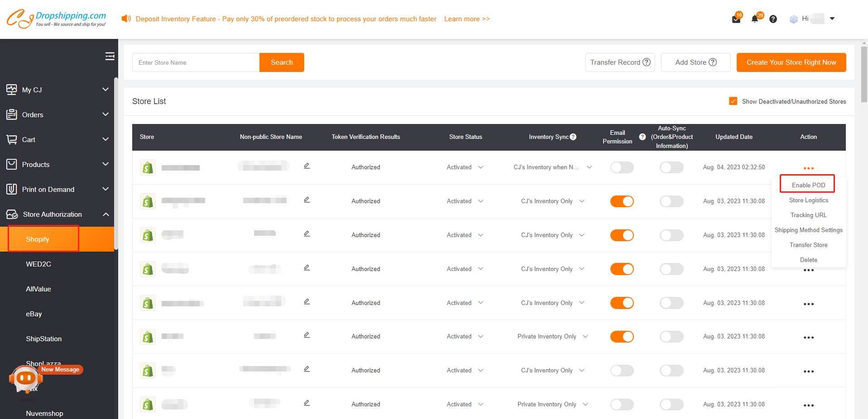Uncheck Show Deactivated/Unauthorized Stores checkbox
This screenshot has height=419, width=868.
[x=733, y=101]
